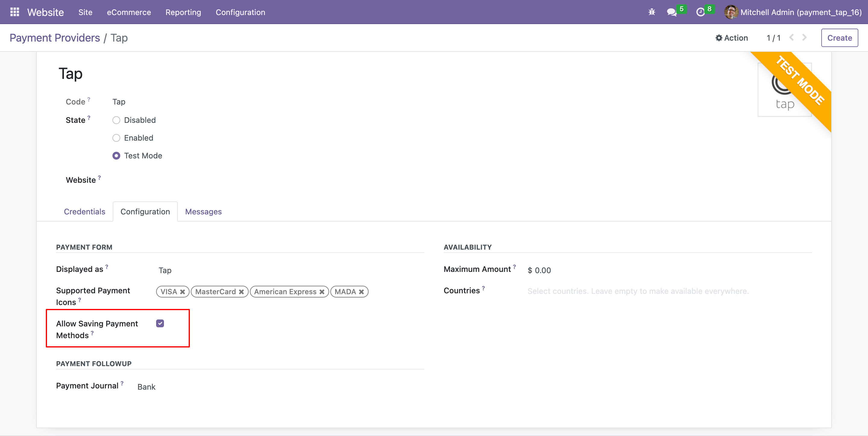Click the Create button
The height and width of the screenshot is (436, 868).
(839, 38)
